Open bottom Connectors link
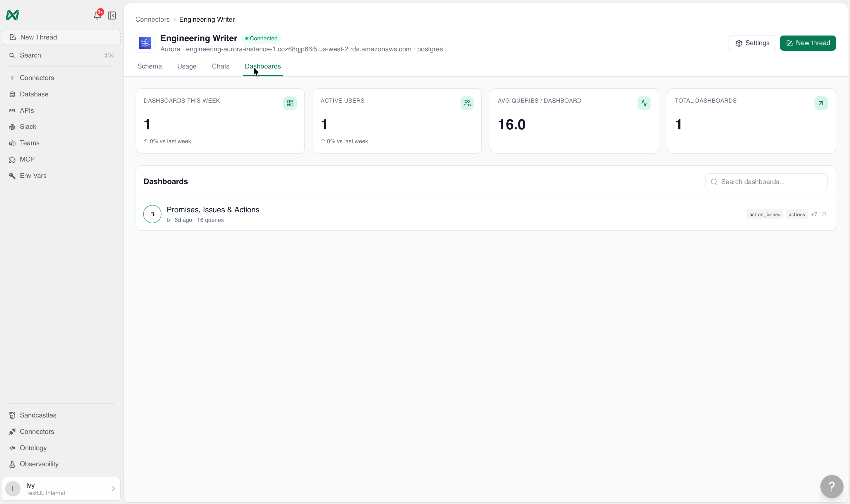850x504 pixels. coord(37,431)
